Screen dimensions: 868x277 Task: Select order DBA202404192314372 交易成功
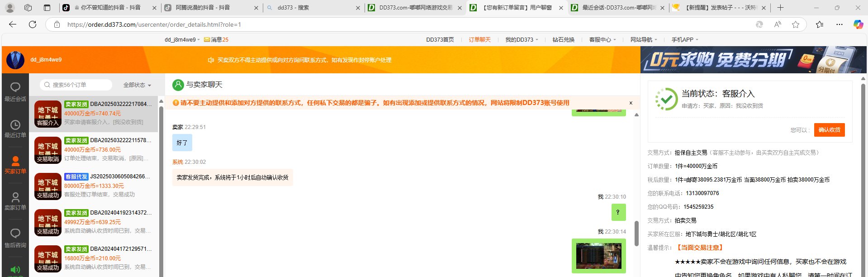point(93,222)
